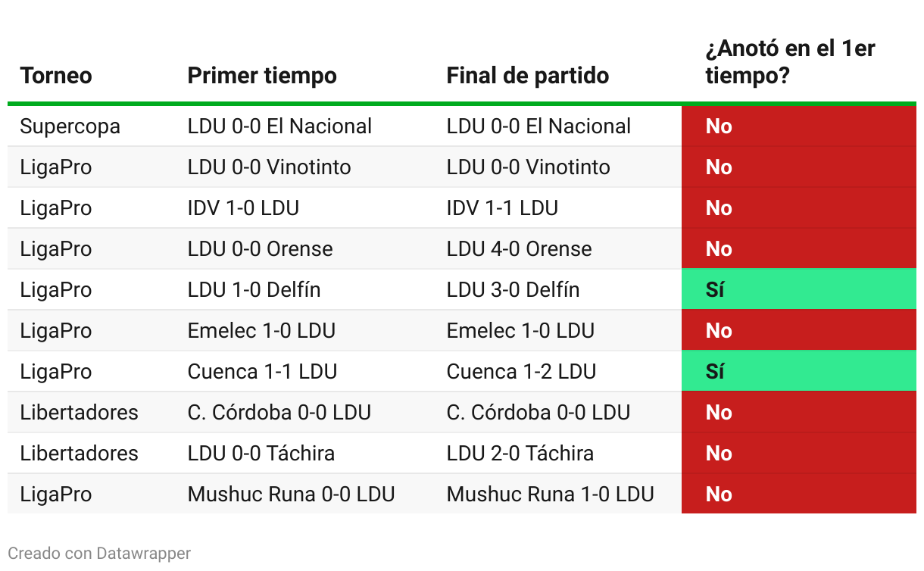Image resolution: width=924 pixels, height=571 pixels.
Task: Click Mushuc Runa 1-0 LDU final result
Action: (x=551, y=494)
